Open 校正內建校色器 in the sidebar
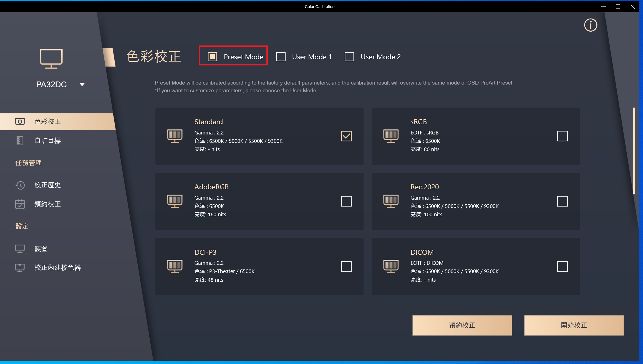This screenshot has width=643, height=364. click(58, 268)
